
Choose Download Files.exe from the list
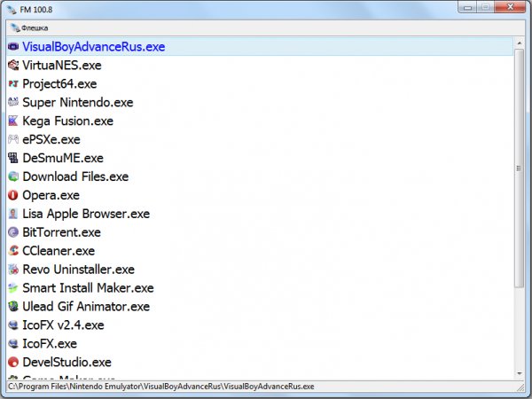260,176
